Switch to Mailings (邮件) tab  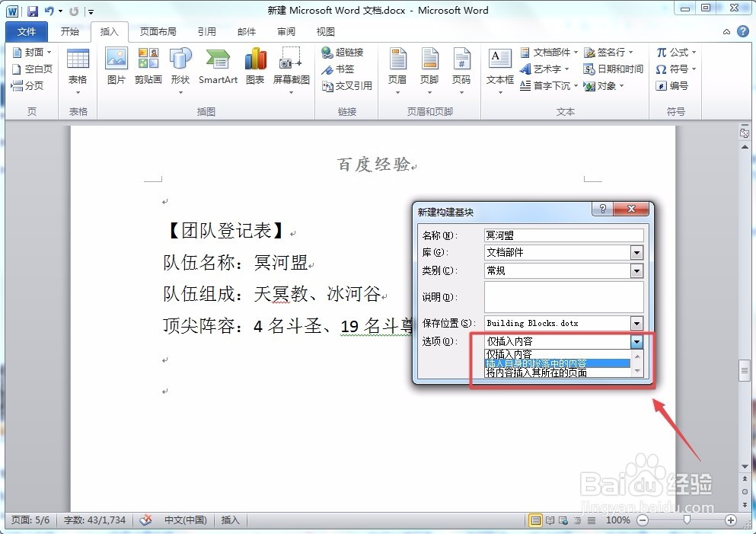click(247, 32)
